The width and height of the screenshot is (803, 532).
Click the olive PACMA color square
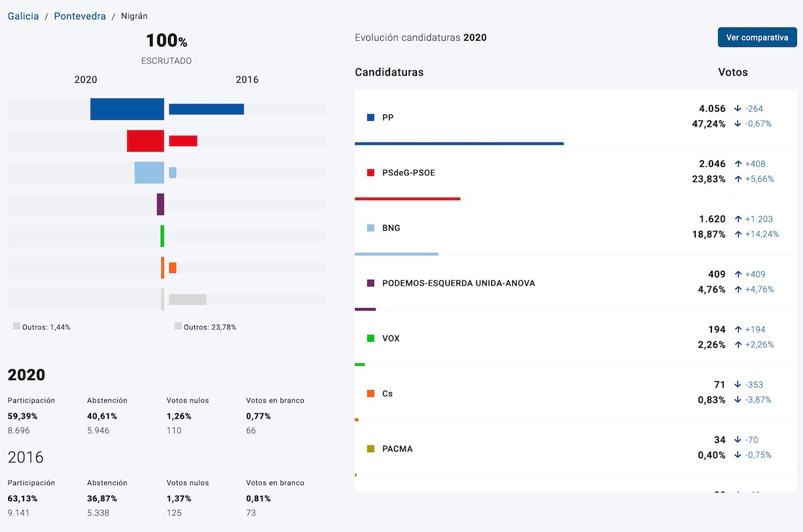(371, 449)
